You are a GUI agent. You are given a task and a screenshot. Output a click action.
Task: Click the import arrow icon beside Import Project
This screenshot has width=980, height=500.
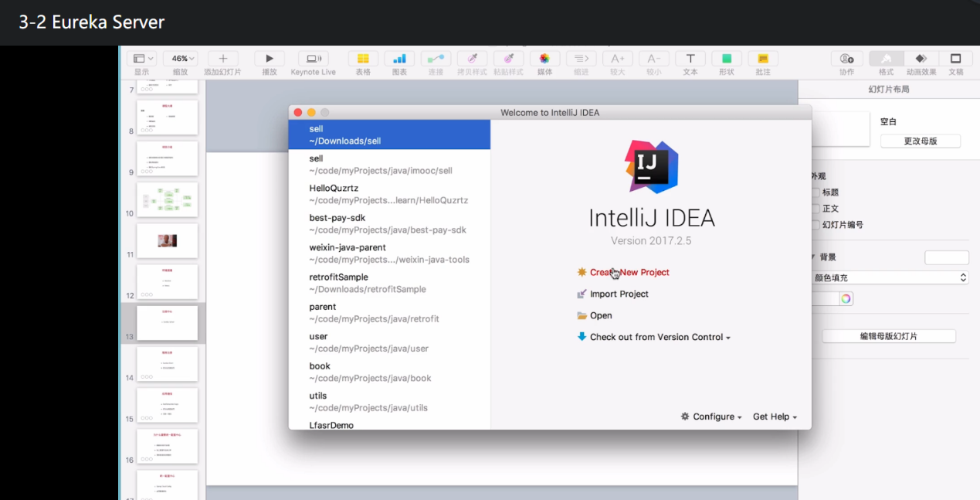582,294
